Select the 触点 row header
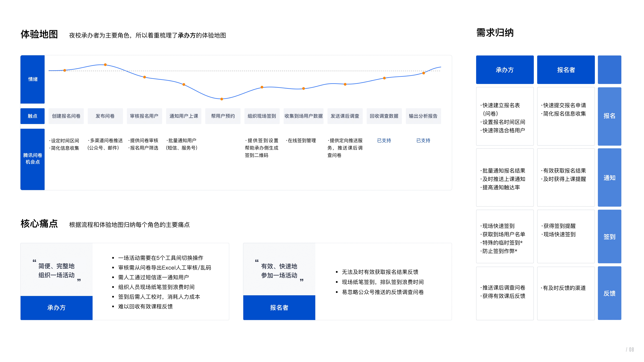The height and width of the screenshot is (362, 644). 33,116
